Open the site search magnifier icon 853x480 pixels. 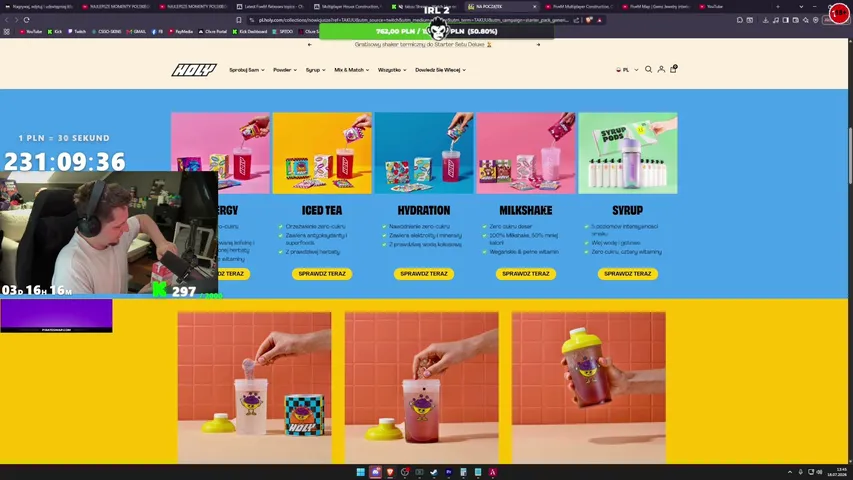648,70
